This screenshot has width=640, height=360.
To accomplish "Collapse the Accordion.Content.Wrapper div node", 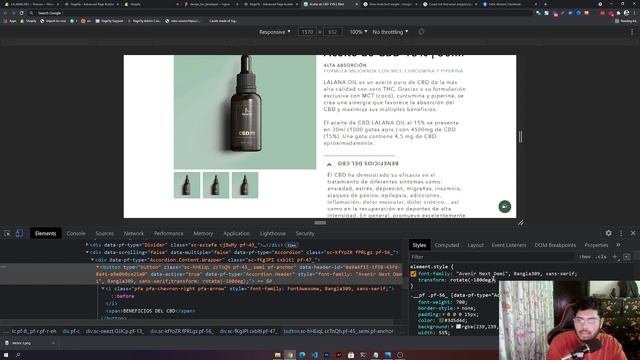I will [x=92, y=260].
